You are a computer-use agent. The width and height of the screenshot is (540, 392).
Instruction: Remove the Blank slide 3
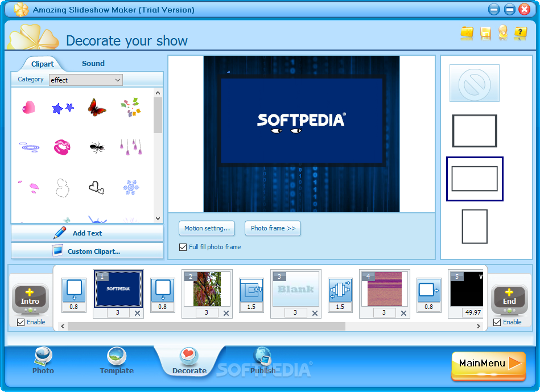(x=315, y=313)
